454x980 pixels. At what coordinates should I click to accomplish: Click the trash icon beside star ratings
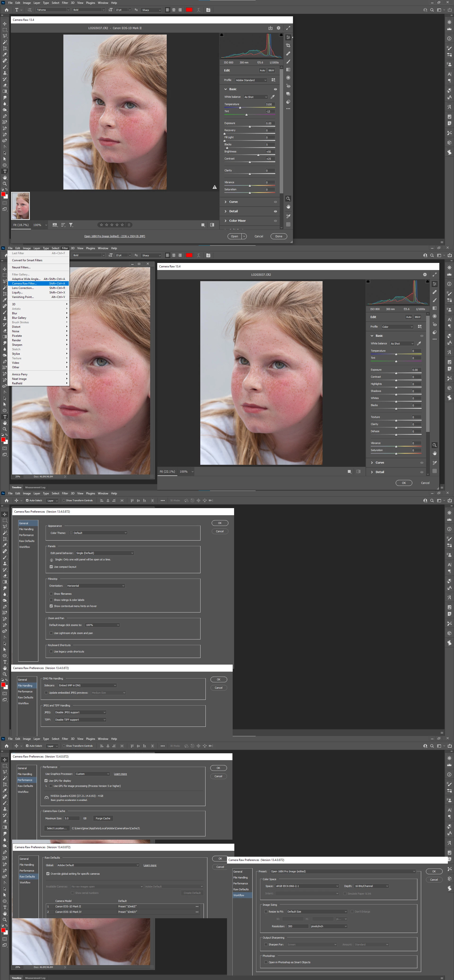129,225
